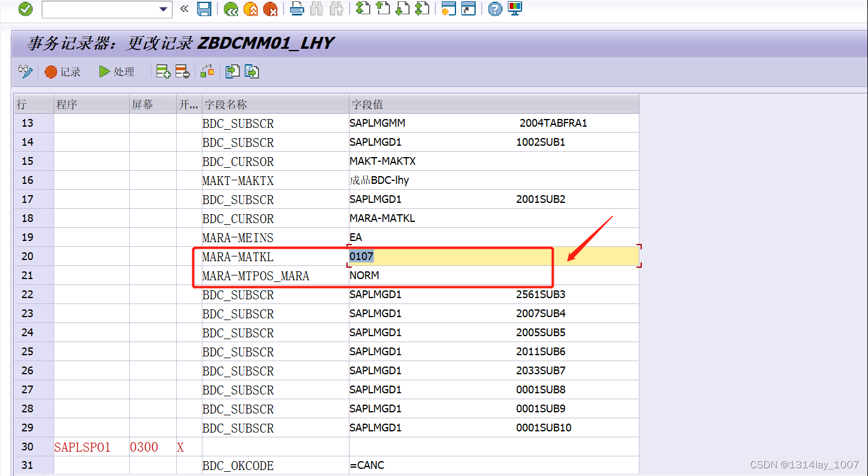Viewport: 868px width, 476px height.
Task: Click the value 2004TABFRA1 in row 13
Action: [x=553, y=123]
